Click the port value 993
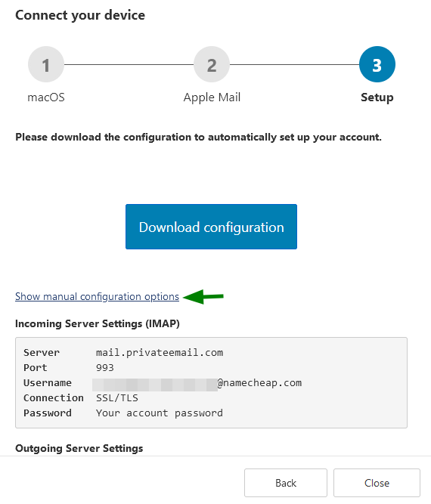 (105, 368)
